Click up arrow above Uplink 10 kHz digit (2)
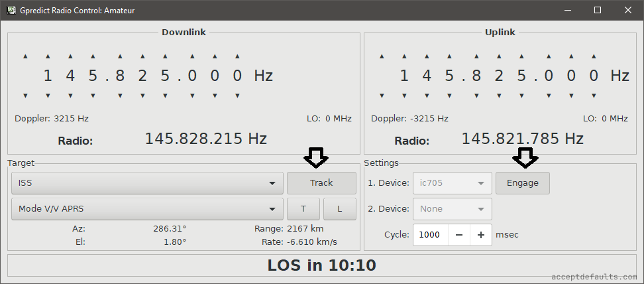Screen dimensions: 644x284 tap(499, 56)
